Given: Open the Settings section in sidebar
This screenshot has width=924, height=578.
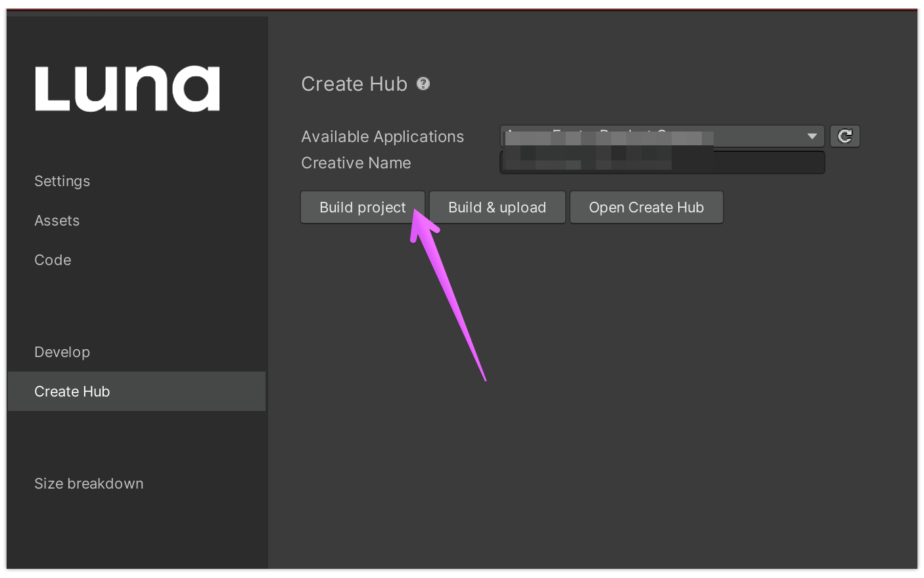Looking at the screenshot, I should [62, 181].
